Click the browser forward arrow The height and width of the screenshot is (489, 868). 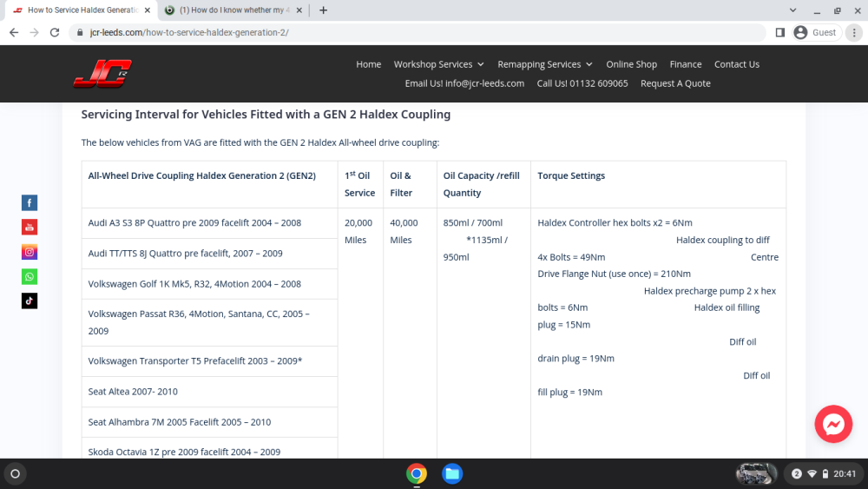point(35,33)
